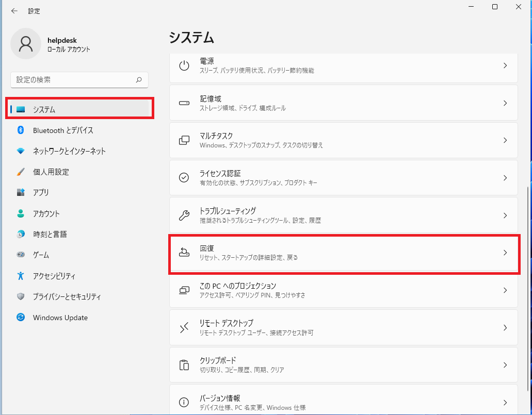Viewport: 532px width, 415px height.
Task: Open この PC へのプロジェクション via its chevron
Action: [x=505, y=290]
